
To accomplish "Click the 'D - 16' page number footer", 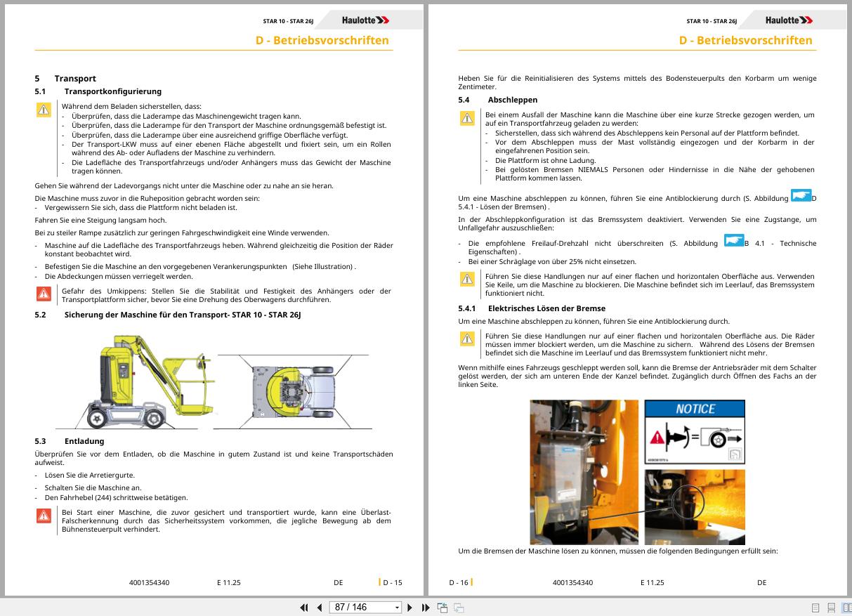I will tap(459, 582).
